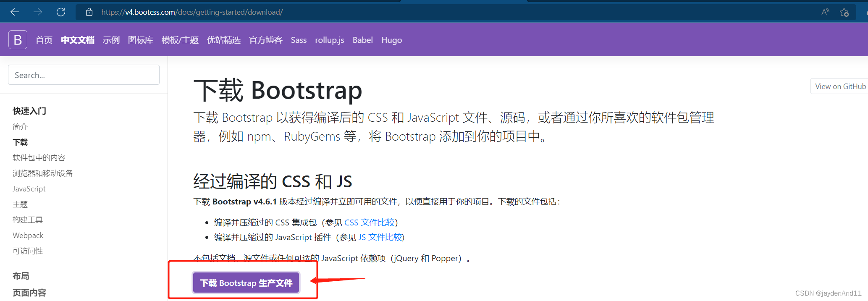Open the Babel nav link

(363, 40)
